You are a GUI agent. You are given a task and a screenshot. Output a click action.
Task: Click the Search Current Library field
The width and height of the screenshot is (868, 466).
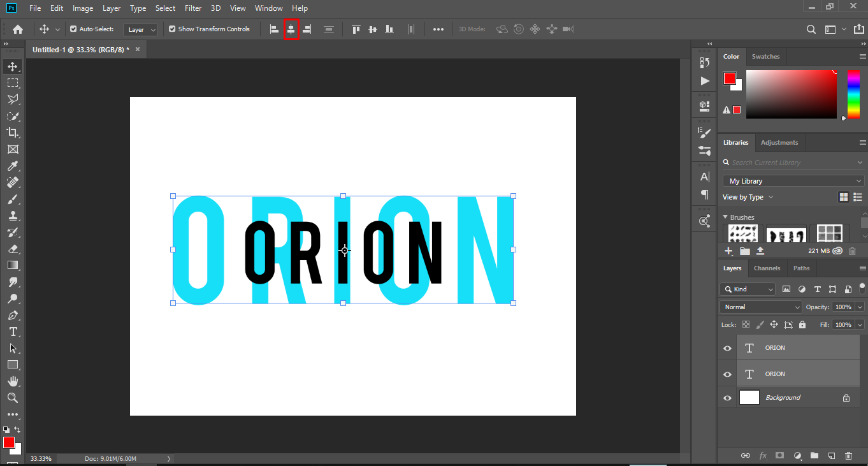793,163
